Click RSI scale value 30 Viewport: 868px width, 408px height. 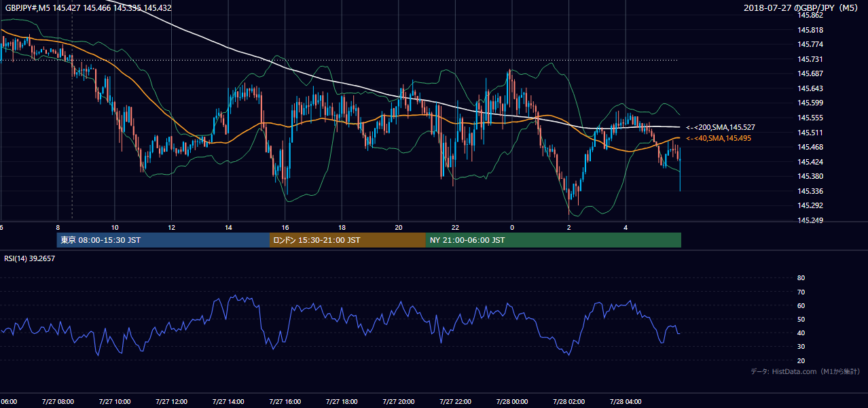[x=801, y=347]
